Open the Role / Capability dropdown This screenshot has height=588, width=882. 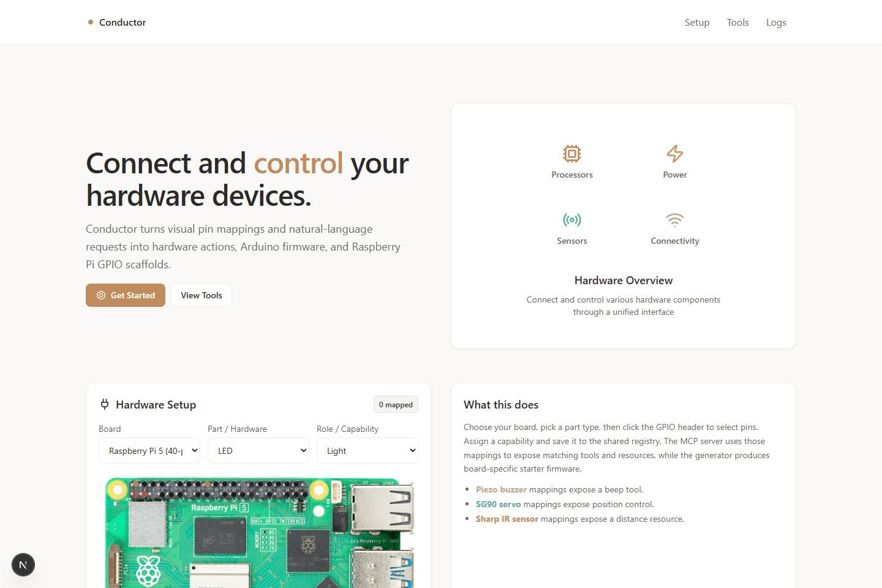[367, 451]
